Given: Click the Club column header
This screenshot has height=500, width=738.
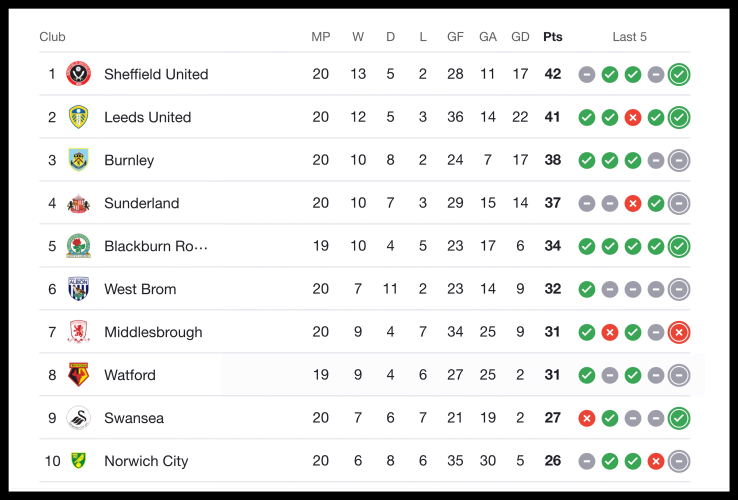Looking at the screenshot, I should point(52,37).
